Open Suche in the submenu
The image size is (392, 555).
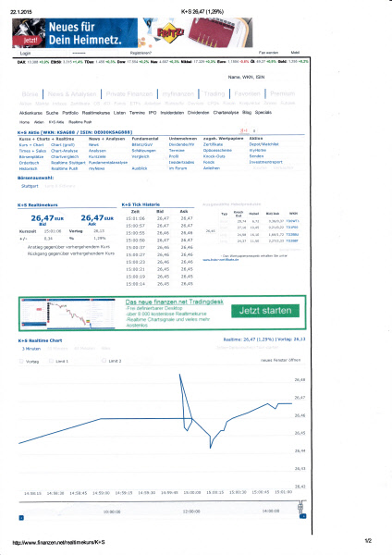pos(52,113)
